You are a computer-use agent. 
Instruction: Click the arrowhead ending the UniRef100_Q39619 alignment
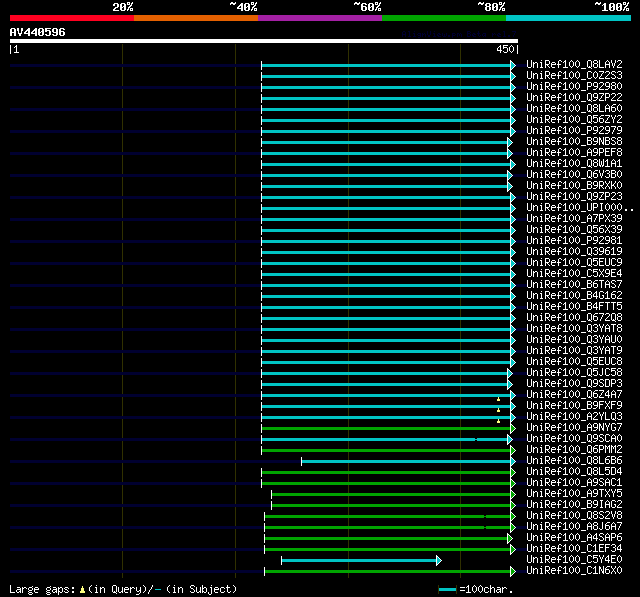point(513,253)
